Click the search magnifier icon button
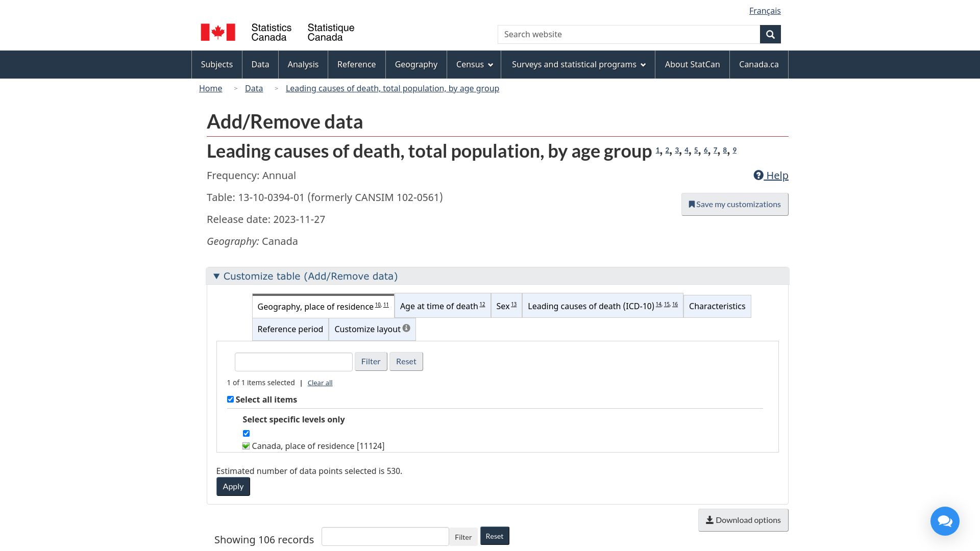980x551 pixels. click(770, 34)
